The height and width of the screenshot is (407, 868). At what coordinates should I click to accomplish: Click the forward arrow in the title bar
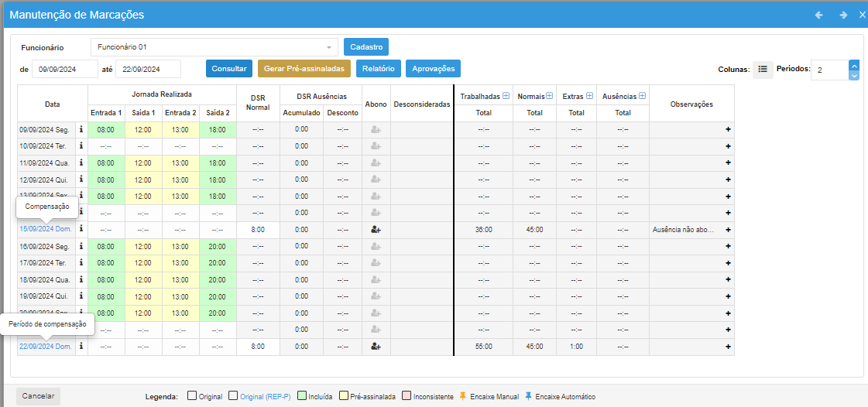(x=843, y=15)
